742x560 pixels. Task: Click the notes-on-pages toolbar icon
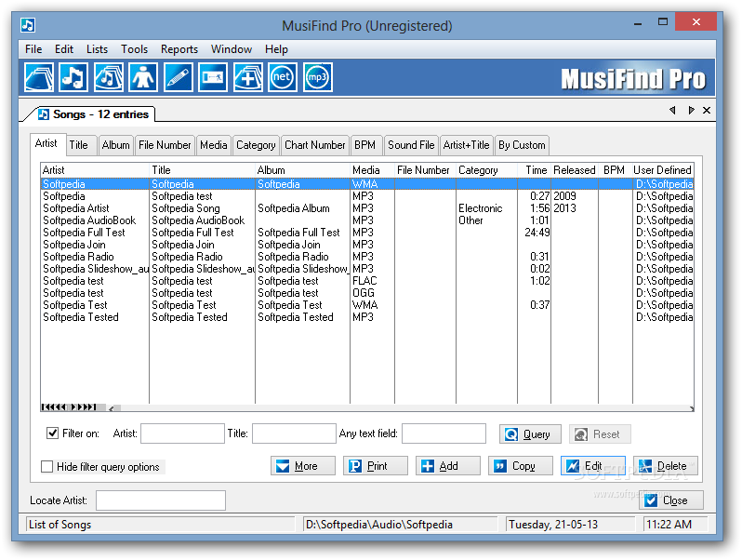point(109,77)
